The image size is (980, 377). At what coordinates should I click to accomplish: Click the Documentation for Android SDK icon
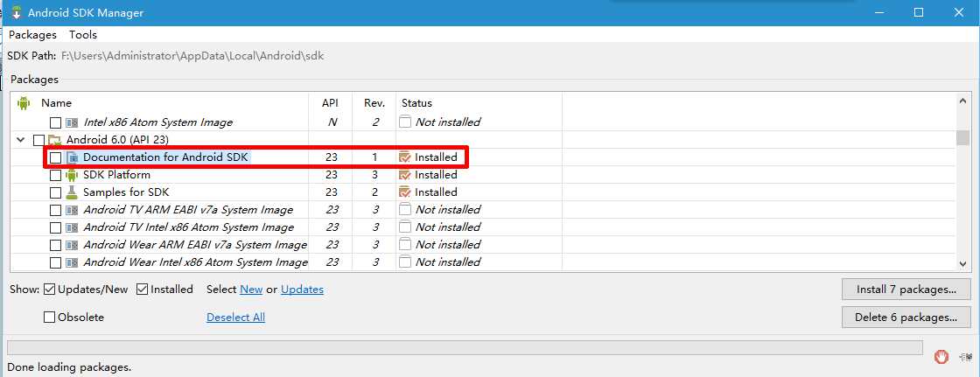[x=73, y=157]
